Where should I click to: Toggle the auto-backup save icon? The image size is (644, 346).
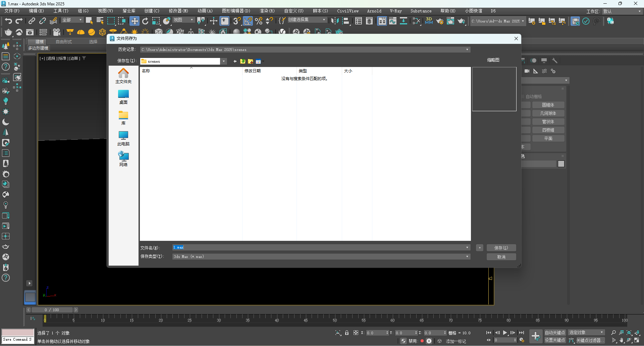(x=575, y=21)
